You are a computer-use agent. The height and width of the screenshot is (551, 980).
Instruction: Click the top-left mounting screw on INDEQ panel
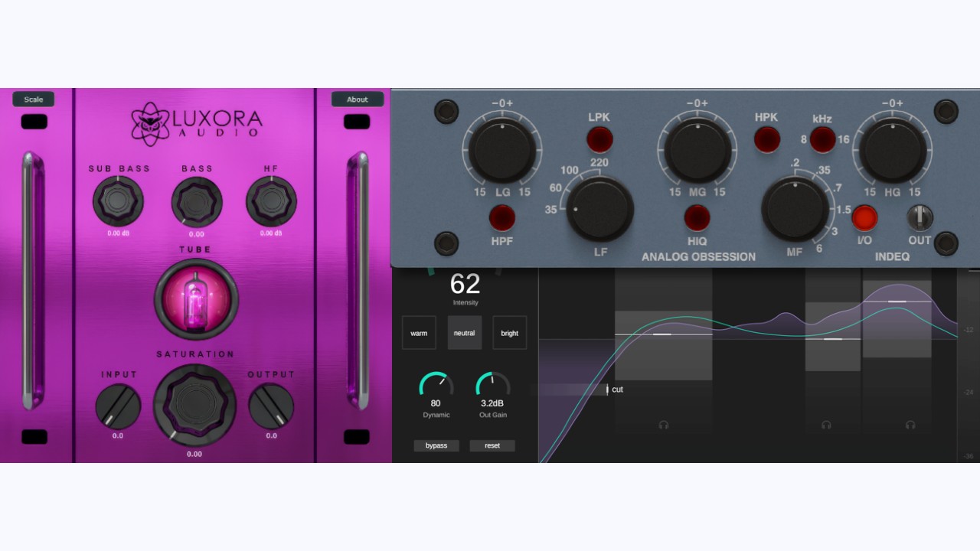446,111
